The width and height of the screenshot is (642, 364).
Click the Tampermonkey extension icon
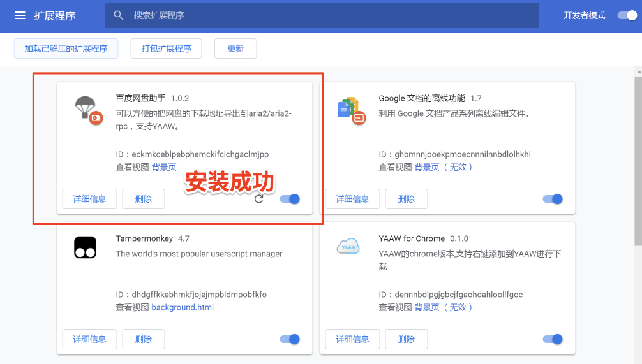85,247
